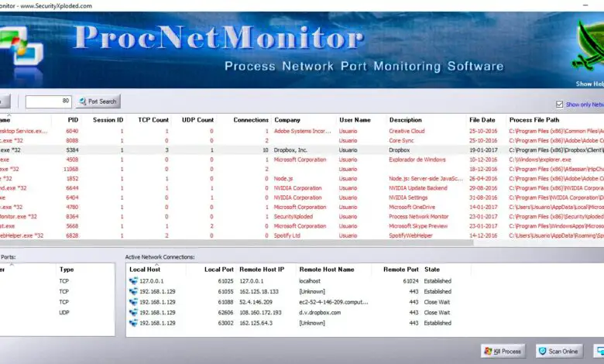The image size is (604, 364).
Task: Click the process list horizontal scrollbar
Action: coord(236,243)
